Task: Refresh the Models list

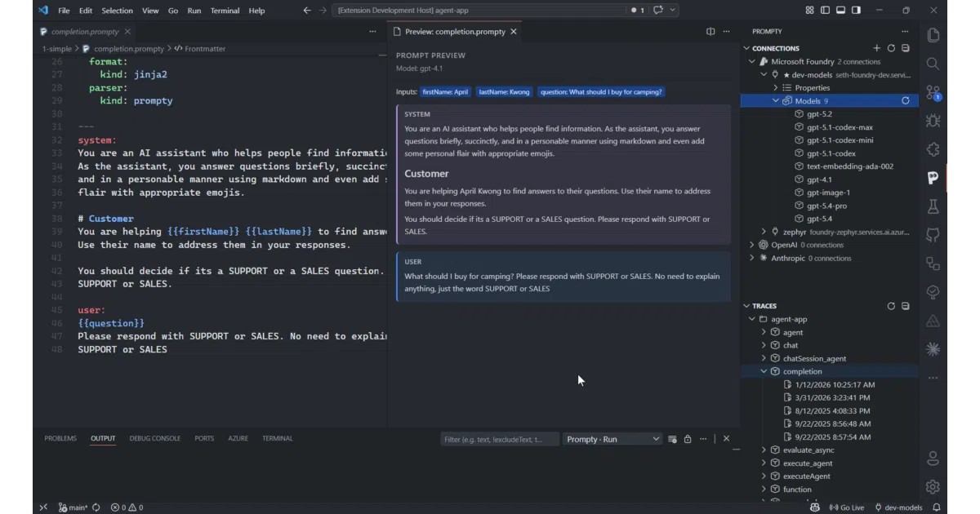Action: coord(905,101)
